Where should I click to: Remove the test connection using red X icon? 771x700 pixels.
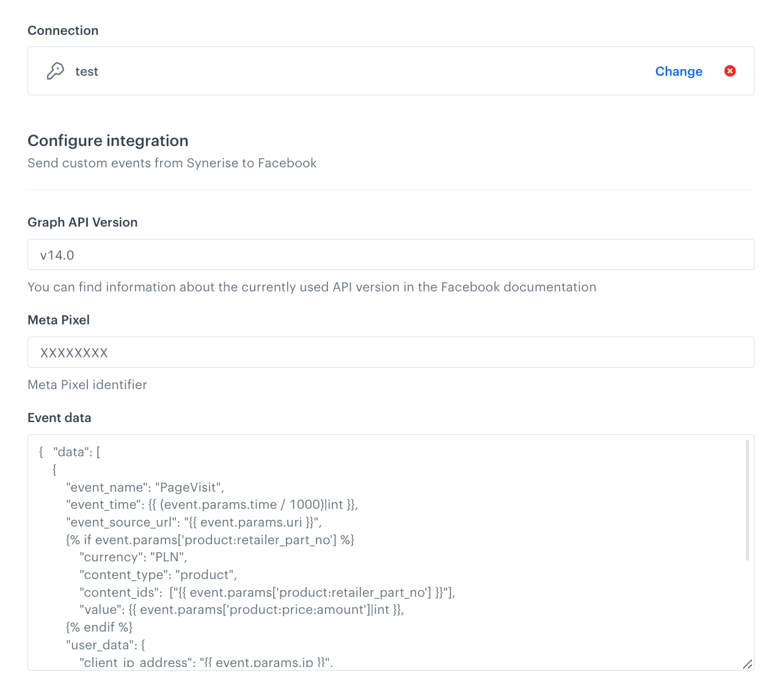coord(730,71)
